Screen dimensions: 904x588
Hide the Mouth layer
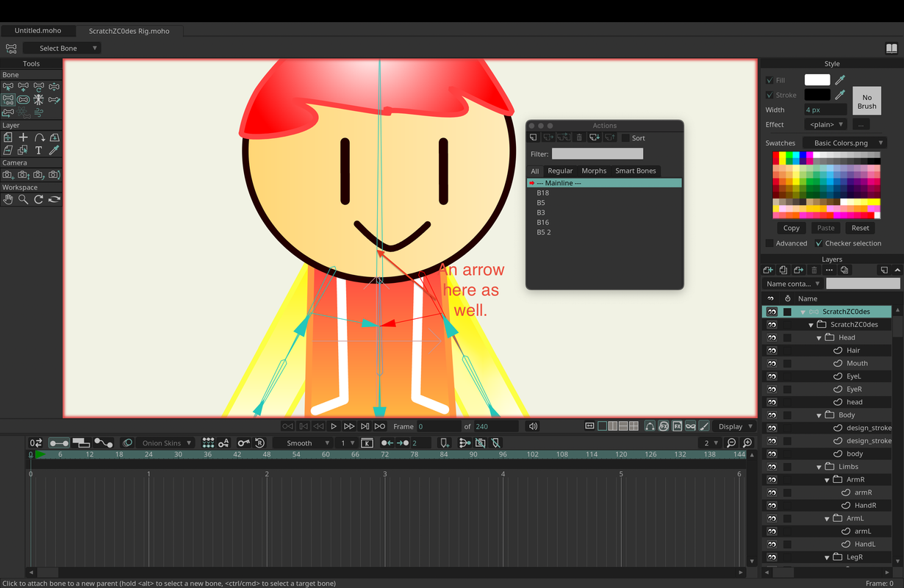click(772, 363)
